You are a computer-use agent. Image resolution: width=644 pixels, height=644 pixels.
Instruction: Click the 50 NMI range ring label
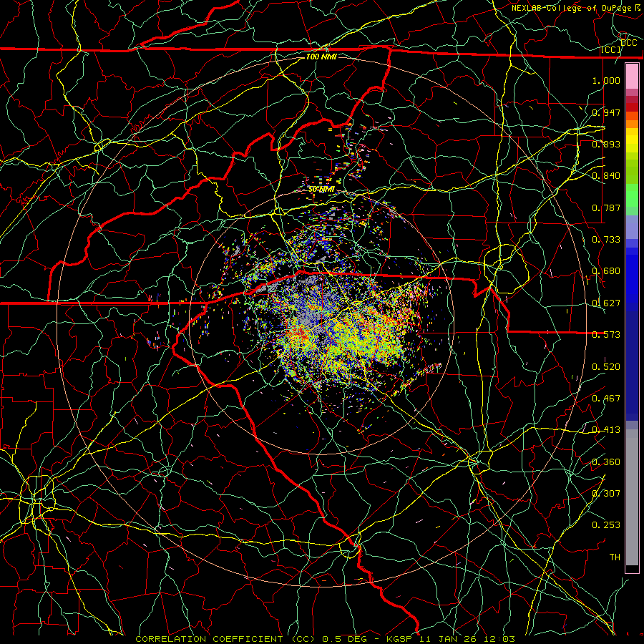coord(321,190)
